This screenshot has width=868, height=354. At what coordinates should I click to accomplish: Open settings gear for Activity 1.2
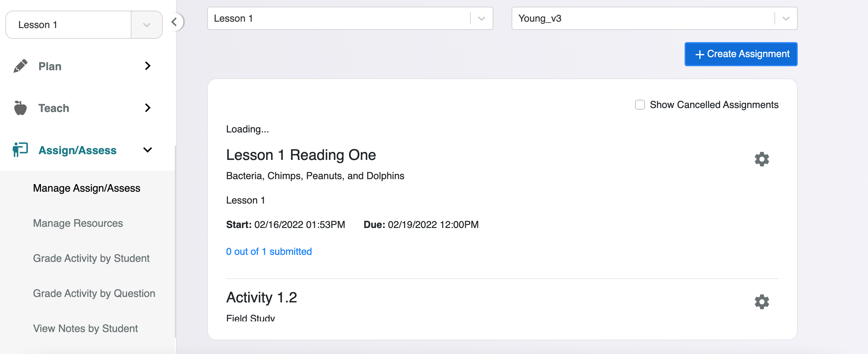762,302
